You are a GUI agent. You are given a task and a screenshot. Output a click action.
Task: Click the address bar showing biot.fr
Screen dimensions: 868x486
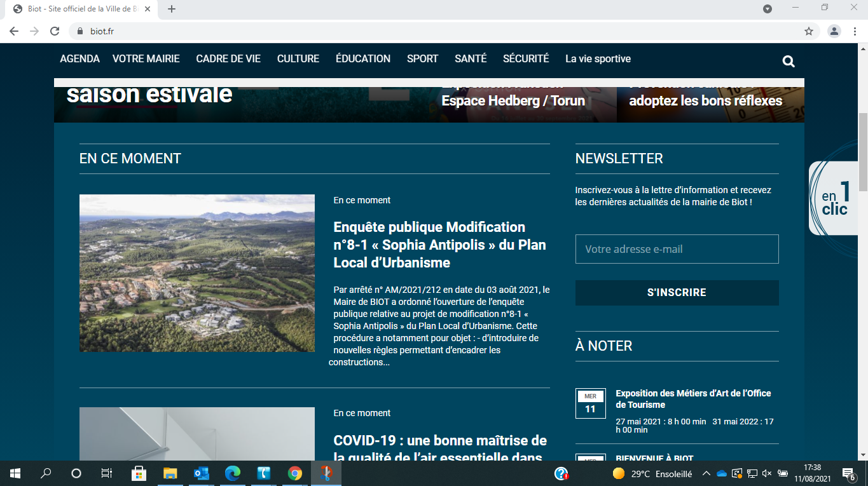[439, 31]
